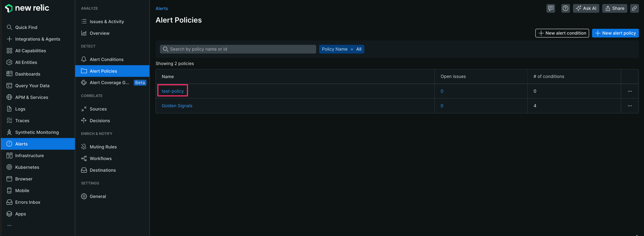The width and height of the screenshot is (644, 236).
Task: Click the help question mark icon
Action: (x=565, y=8)
